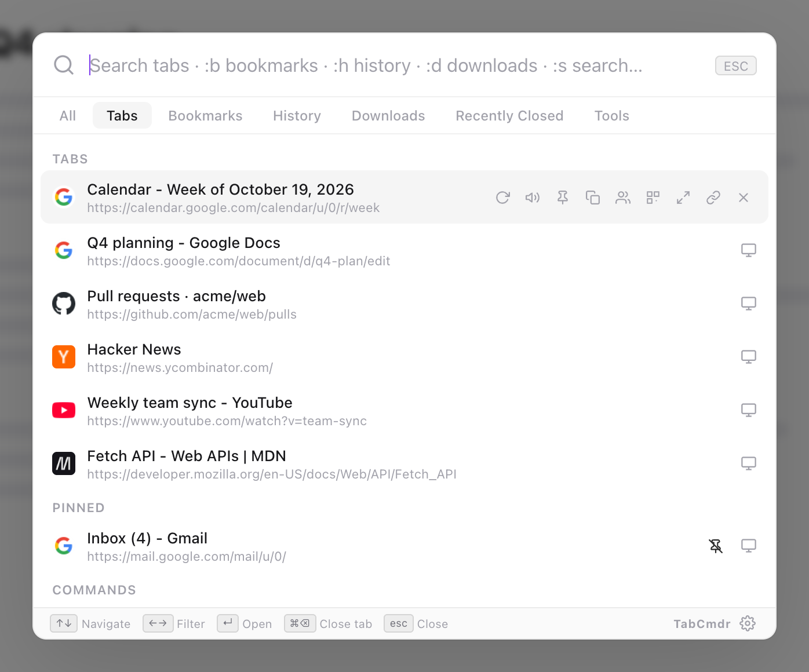Click the YouTube favicon for Weekly team sync
The height and width of the screenshot is (672, 809).
tap(64, 410)
